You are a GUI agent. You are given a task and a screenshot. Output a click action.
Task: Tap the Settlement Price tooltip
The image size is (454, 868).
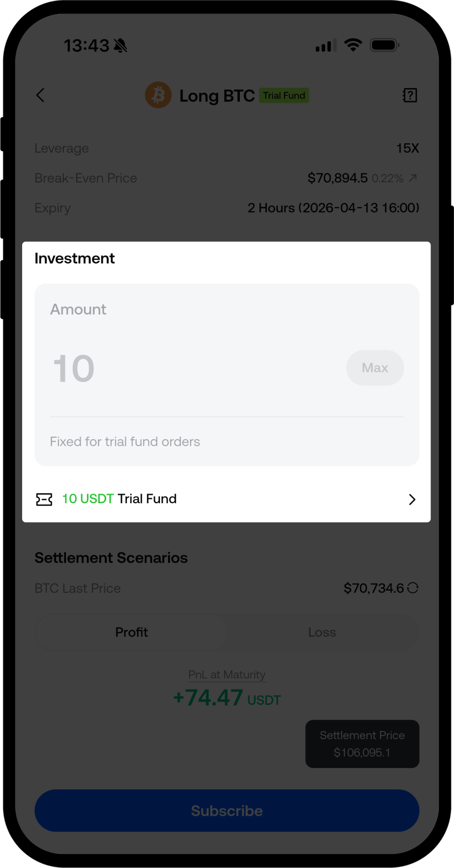362,744
